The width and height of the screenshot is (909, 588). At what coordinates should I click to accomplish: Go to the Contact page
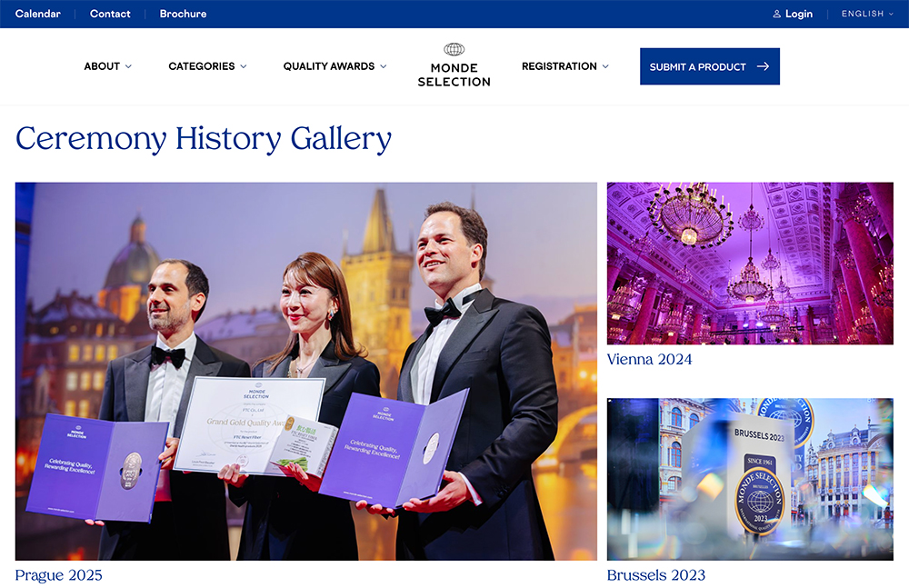click(110, 14)
